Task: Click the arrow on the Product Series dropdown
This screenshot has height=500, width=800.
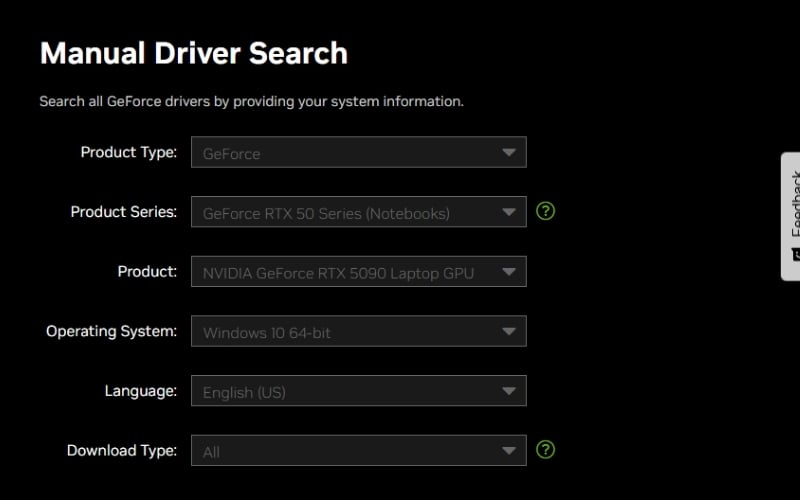Action: [x=508, y=212]
